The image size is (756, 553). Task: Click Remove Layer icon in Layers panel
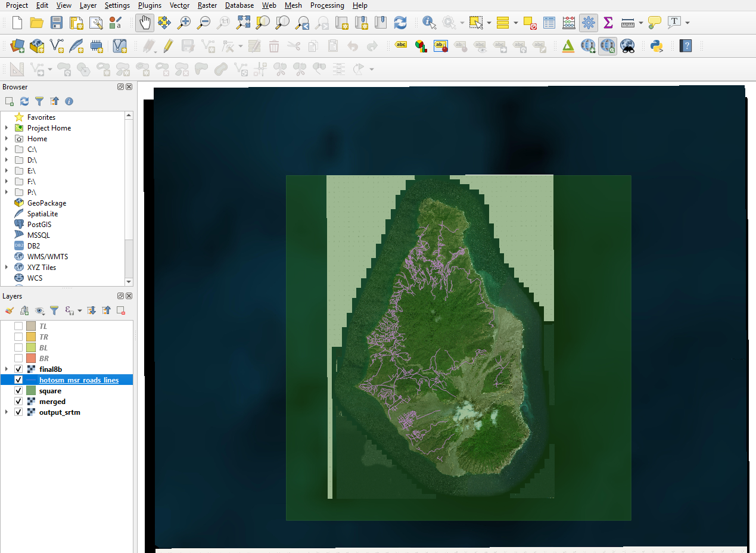click(121, 310)
